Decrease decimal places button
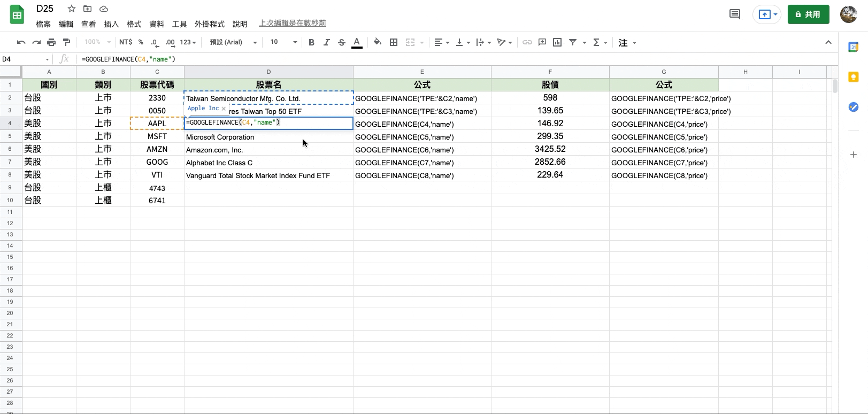This screenshot has height=414, width=868. [x=154, y=42]
